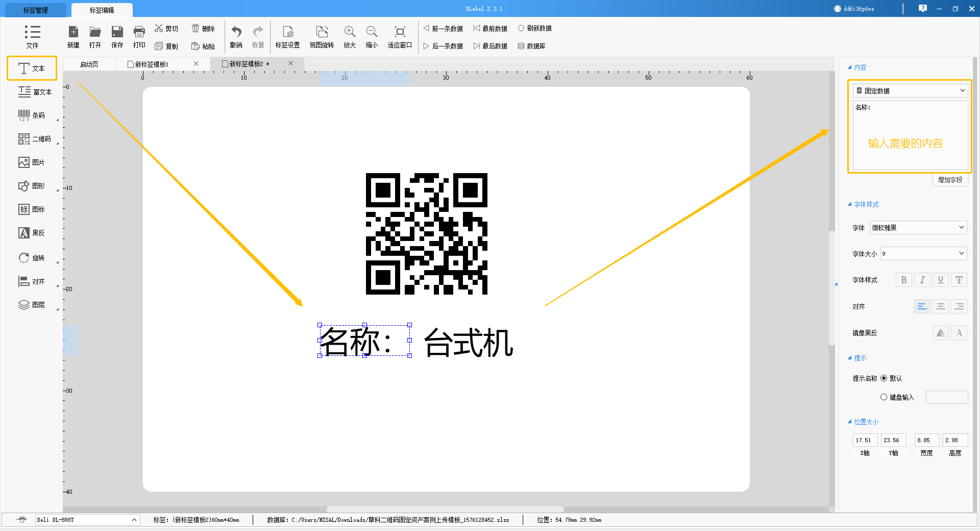Image resolution: width=980 pixels, height=531 pixels.
Task: Open the 图层 layer tool
Action: tap(32, 305)
